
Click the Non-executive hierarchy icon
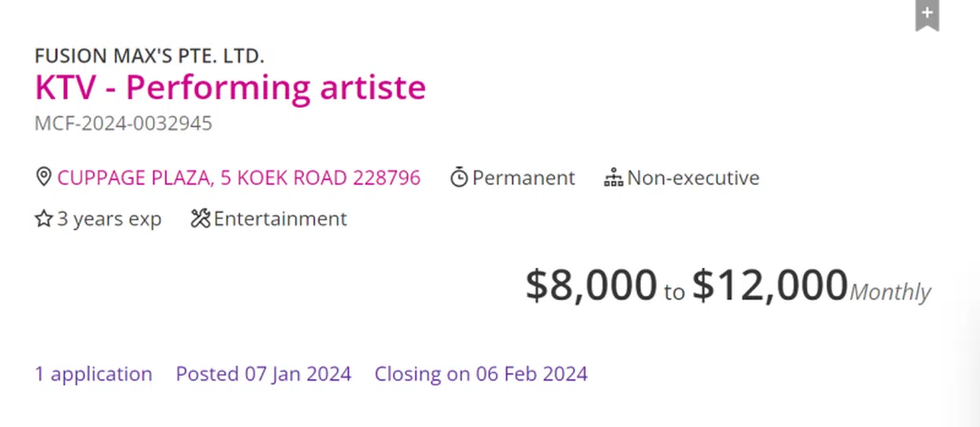coord(613,177)
